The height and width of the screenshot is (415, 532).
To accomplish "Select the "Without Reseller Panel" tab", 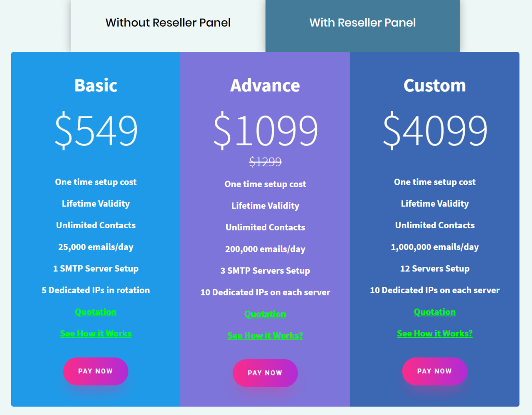I will coord(168,22).
